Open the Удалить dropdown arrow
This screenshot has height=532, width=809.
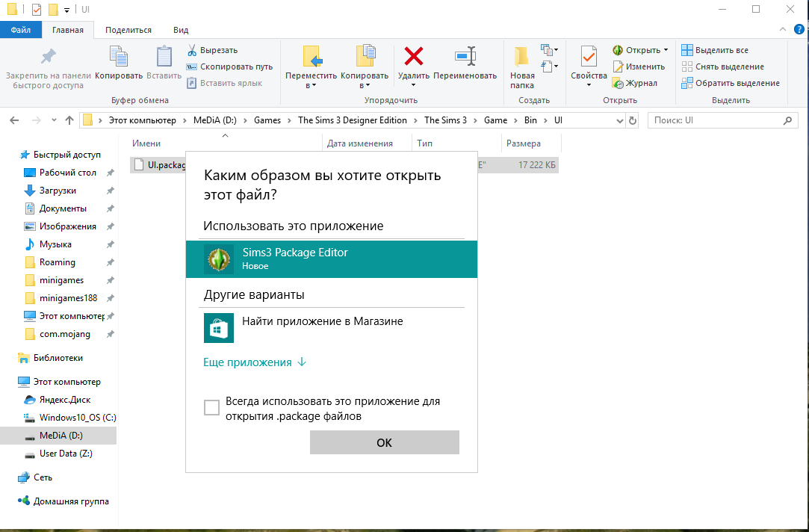(414, 85)
